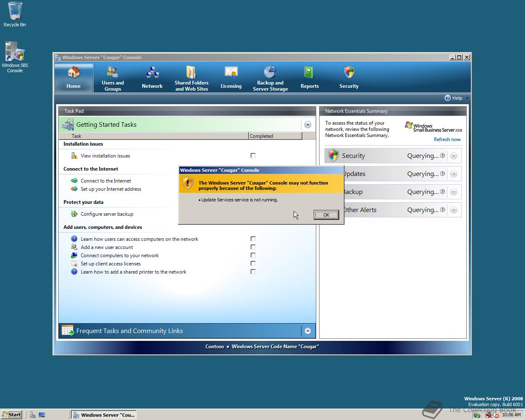Screen dimensions: 525x420
Task: Click View installation issues warning icon
Action: [x=74, y=156]
